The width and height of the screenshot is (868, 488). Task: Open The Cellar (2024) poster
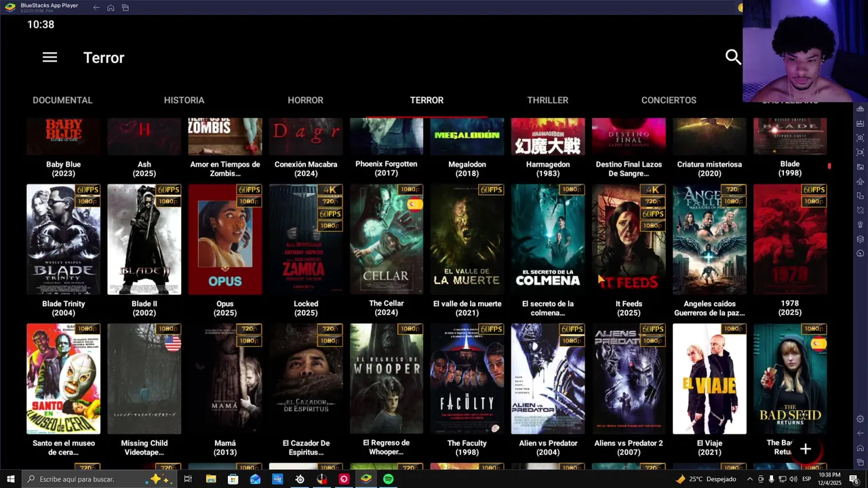point(387,239)
